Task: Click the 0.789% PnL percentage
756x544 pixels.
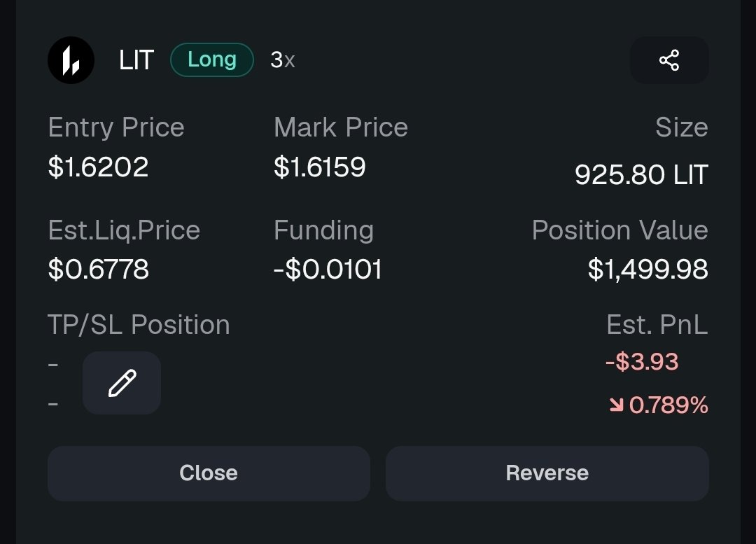Action: (668, 405)
